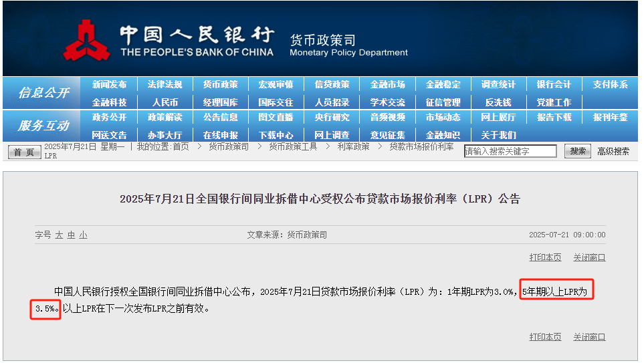
Task: Click the 服务互动 section header
Action: pos(43,126)
